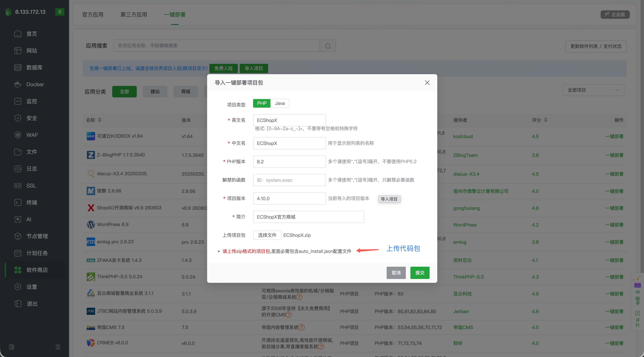Click the help icon after 帝国内容管理系统
Image resolution: width=644 pixels, height=357 pixels.
tap(301, 327)
